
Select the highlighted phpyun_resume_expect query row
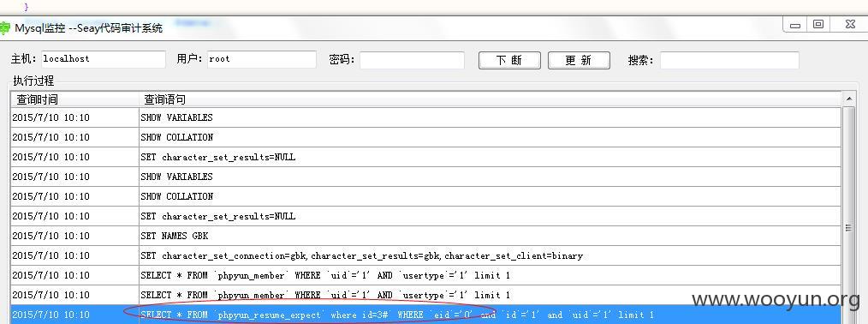425,315
